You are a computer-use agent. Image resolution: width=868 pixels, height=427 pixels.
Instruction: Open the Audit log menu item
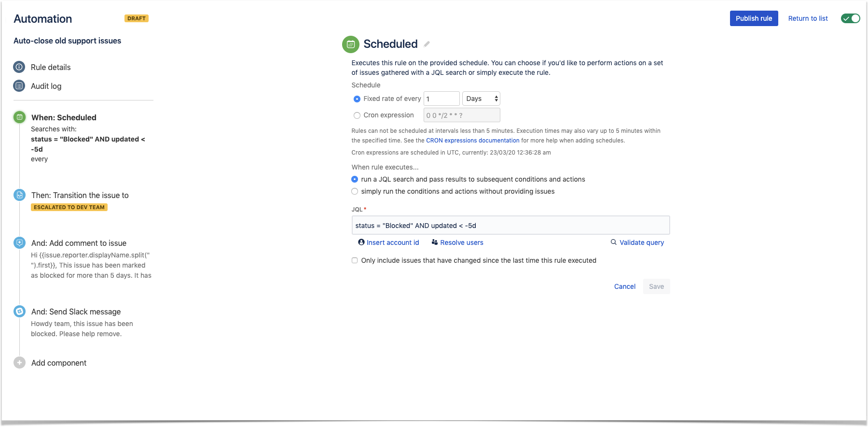click(46, 86)
